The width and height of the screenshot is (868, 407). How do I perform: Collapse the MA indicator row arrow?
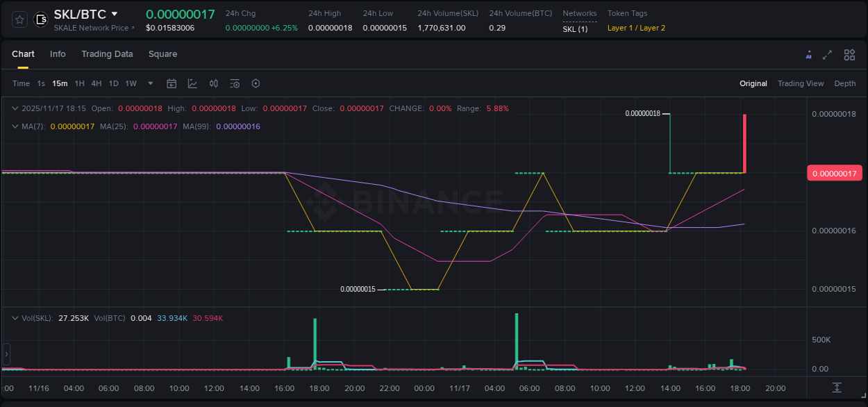15,126
